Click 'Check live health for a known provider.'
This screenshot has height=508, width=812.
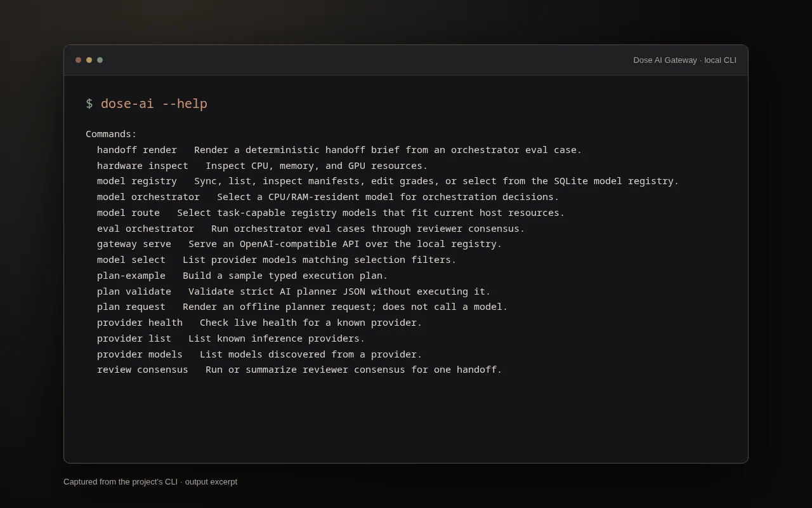tap(311, 323)
